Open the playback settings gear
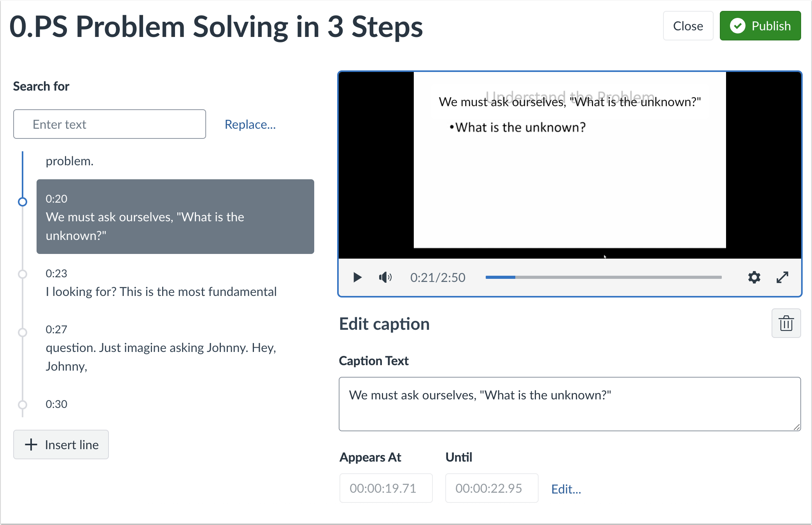Viewport: 812px width, 525px height. click(754, 277)
